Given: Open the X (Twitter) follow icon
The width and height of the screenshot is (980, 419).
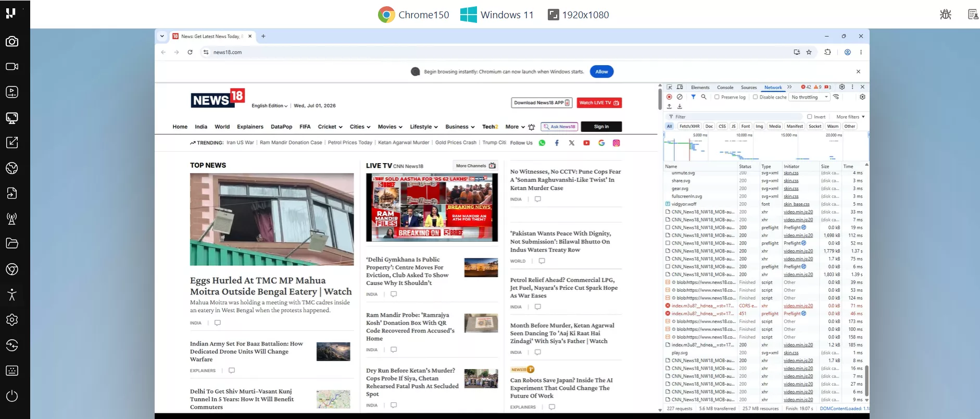Looking at the screenshot, I should point(572,143).
